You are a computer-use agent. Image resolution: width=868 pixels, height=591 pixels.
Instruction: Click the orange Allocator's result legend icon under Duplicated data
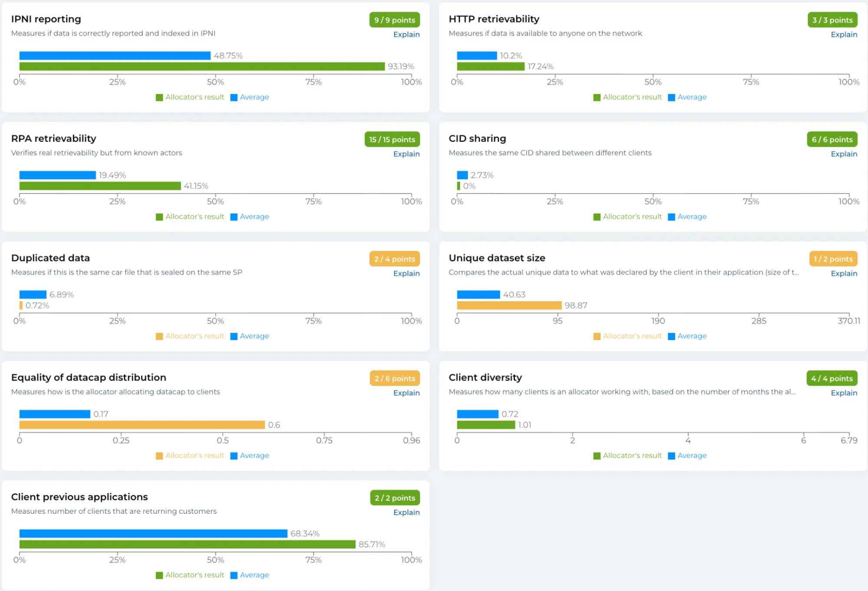pyautogui.click(x=160, y=336)
